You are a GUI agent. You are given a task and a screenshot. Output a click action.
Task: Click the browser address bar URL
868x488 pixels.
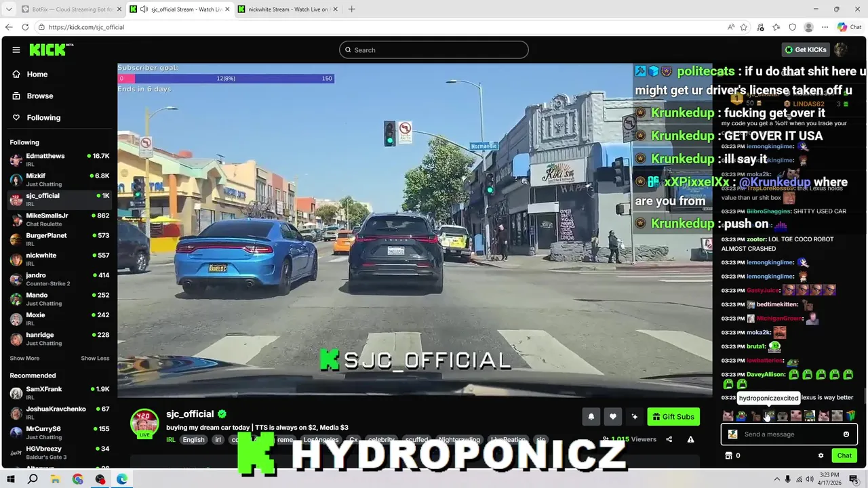[86, 27]
